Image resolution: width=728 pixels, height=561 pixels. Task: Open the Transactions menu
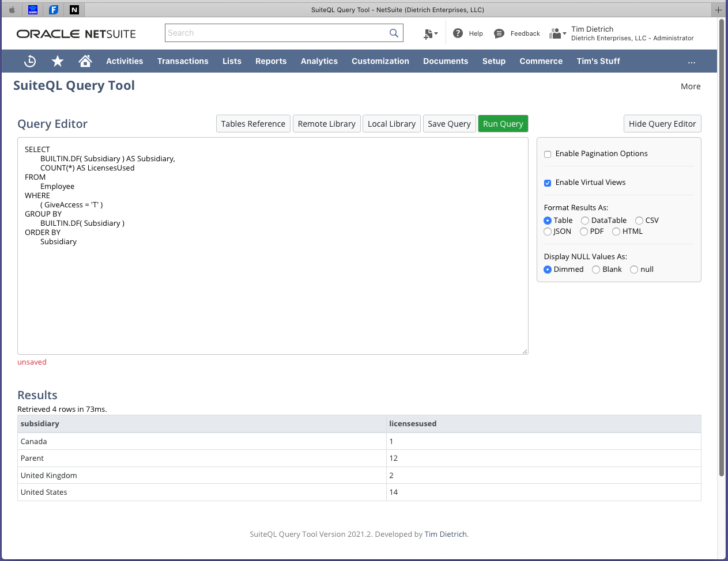click(183, 61)
